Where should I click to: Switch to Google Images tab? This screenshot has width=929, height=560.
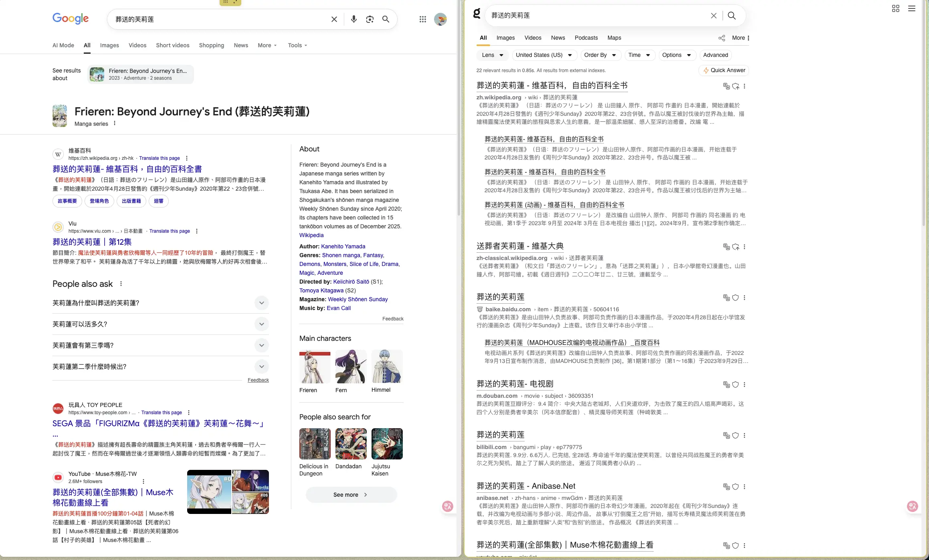[109, 45]
